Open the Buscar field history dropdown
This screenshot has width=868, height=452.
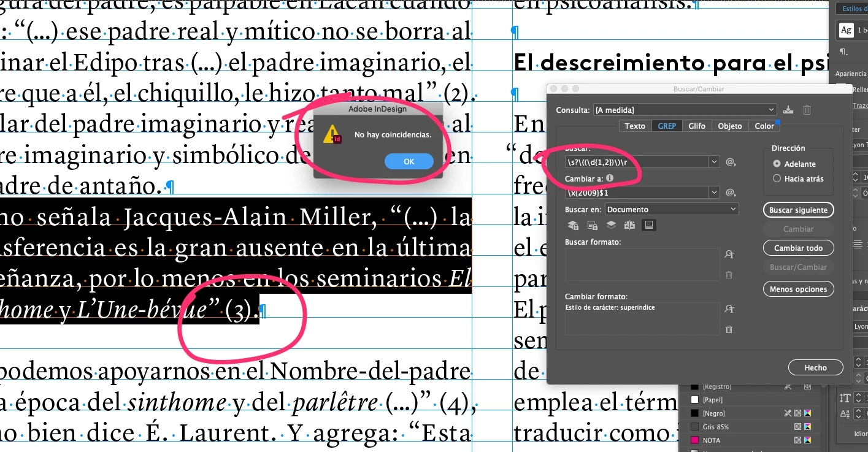pos(714,162)
